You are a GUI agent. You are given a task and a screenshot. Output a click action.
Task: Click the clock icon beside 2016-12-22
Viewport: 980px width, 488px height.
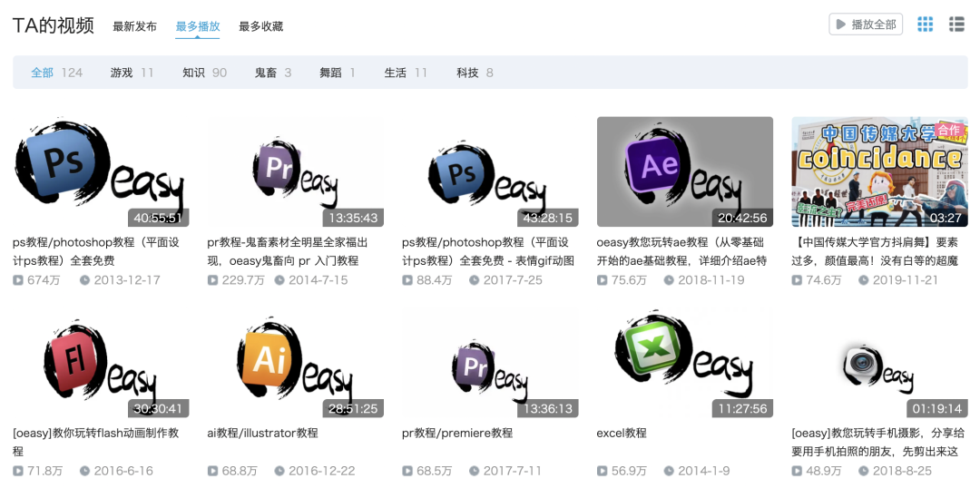click(x=279, y=471)
